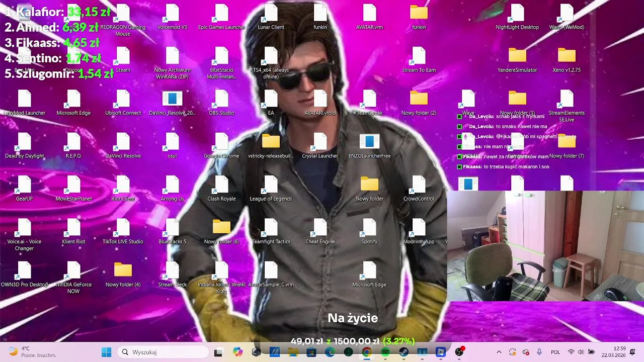Open the microphone tray icon

(x=539, y=352)
